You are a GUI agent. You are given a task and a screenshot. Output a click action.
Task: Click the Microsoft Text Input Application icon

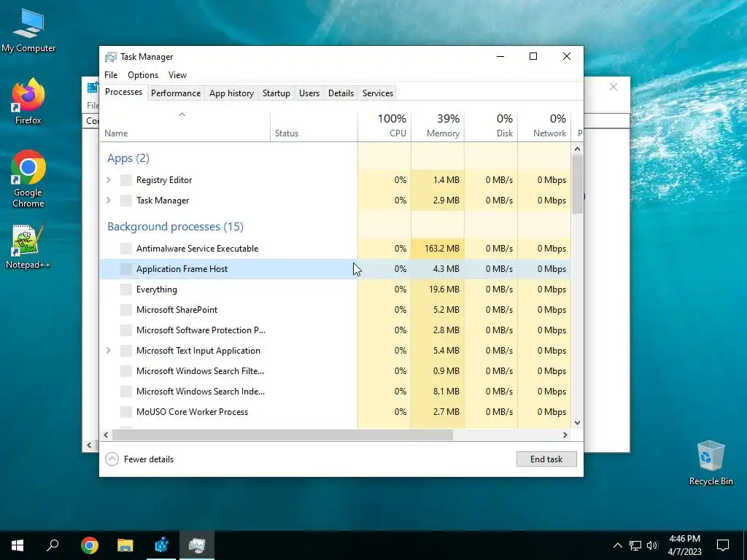[x=125, y=351]
